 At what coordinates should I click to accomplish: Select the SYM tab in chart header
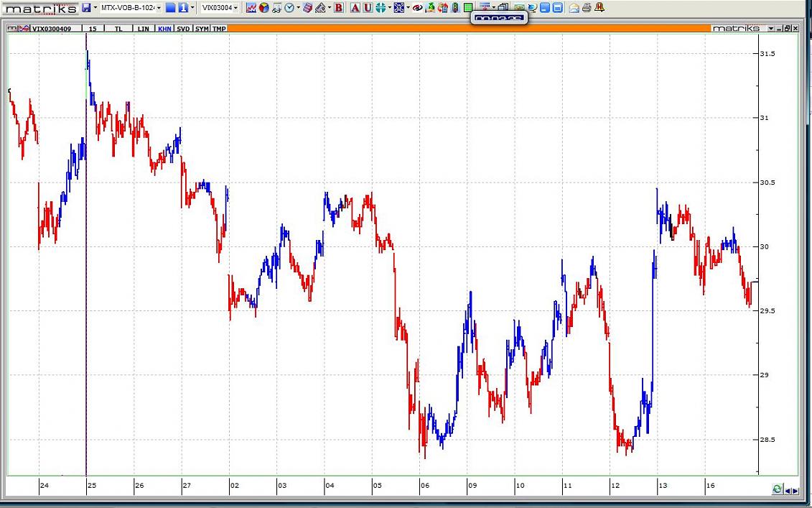point(202,29)
